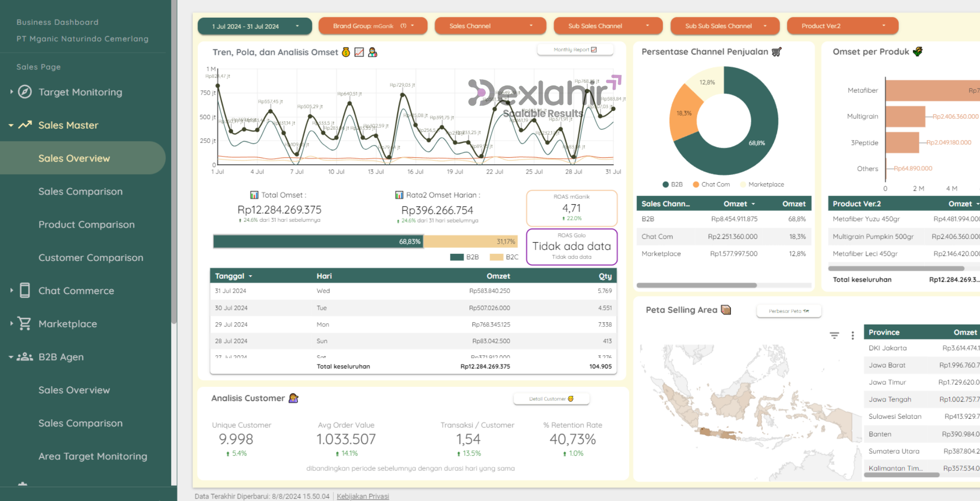Go to the Product Comparison page

tap(86, 225)
